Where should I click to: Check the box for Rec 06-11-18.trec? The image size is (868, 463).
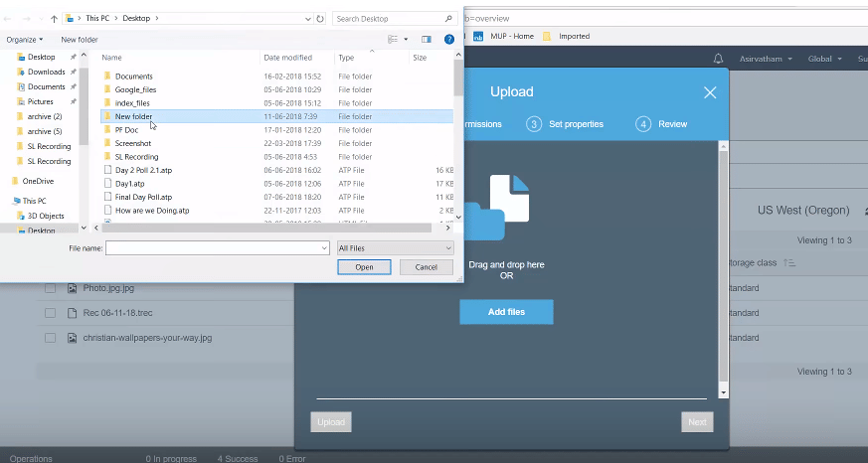pos(50,313)
